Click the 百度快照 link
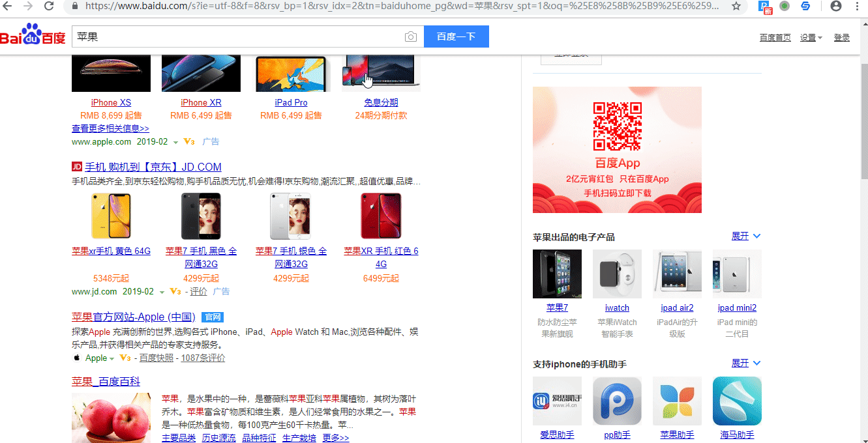 [x=157, y=358]
